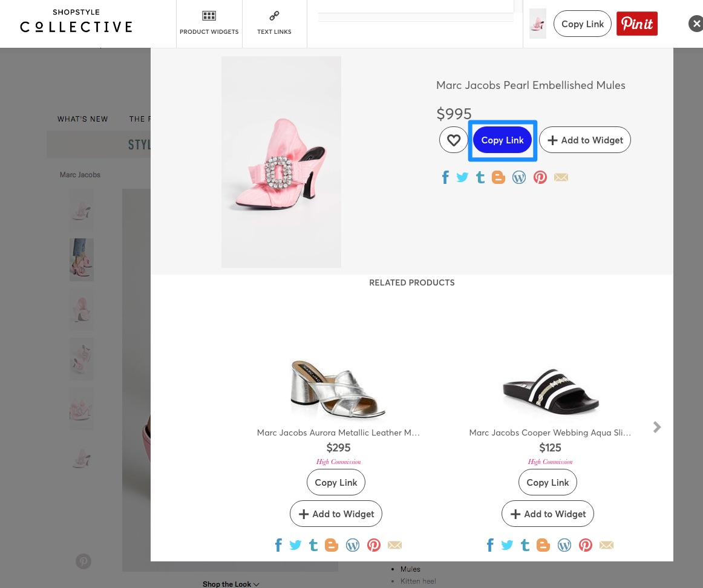
Task: Click the heart favorite icon for the mules
Action: click(x=453, y=140)
